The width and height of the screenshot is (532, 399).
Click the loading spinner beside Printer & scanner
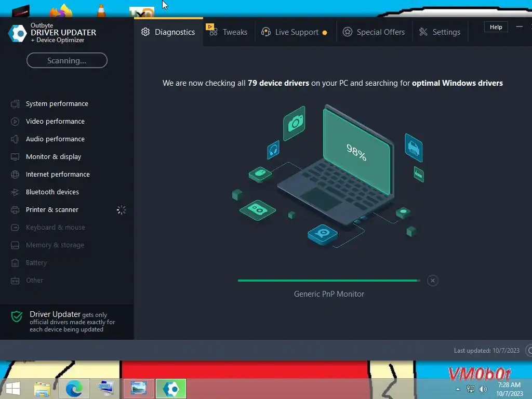click(x=121, y=210)
